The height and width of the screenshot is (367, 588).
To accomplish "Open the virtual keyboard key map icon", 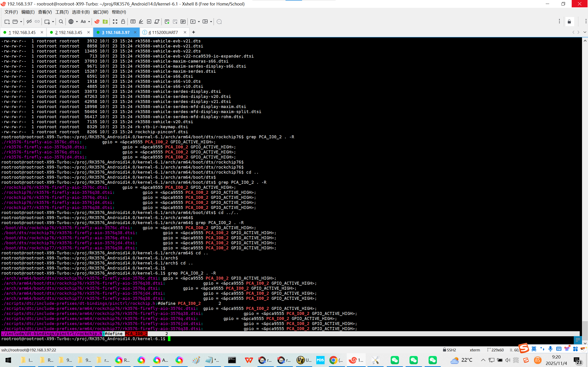I will click(x=133, y=22).
